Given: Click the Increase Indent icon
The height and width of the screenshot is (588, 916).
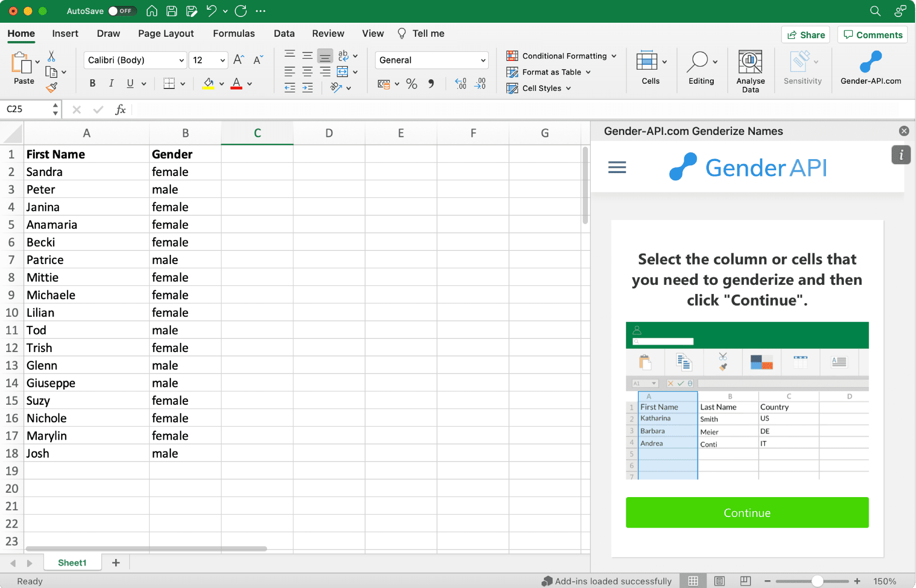Looking at the screenshot, I should [308, 88].
